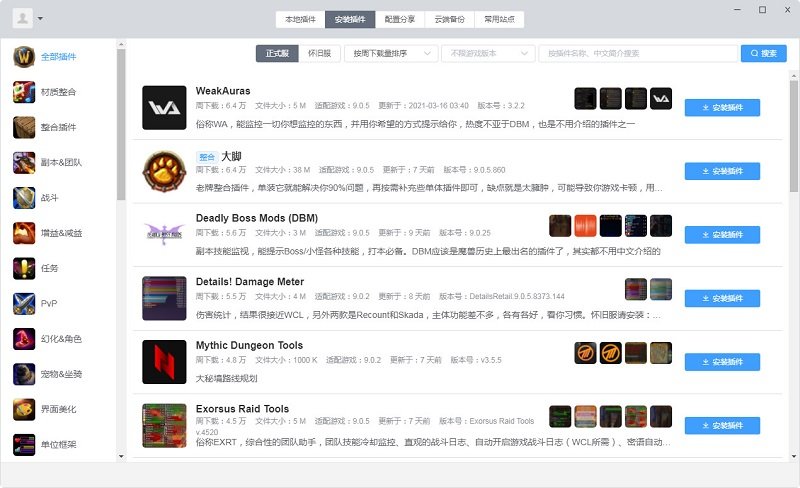Select the 幻化&角色 hat icon
800x488 pixels.
point(24,338)
